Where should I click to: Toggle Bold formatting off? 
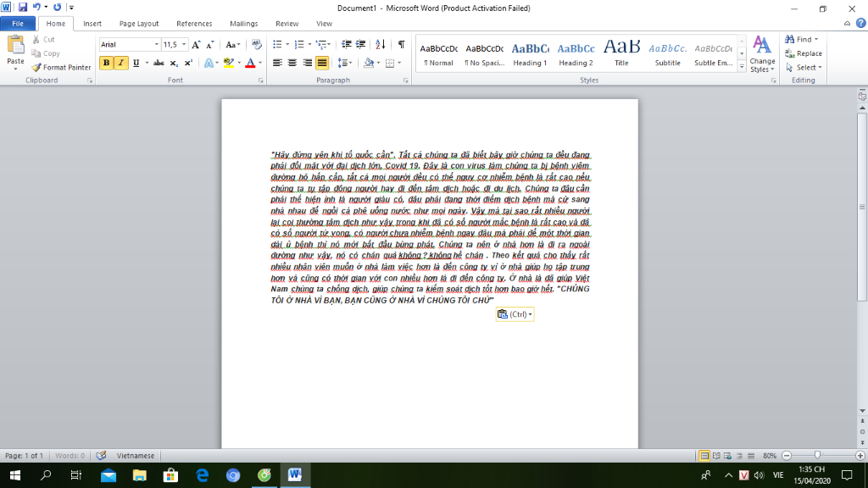[x=106, y=63]
